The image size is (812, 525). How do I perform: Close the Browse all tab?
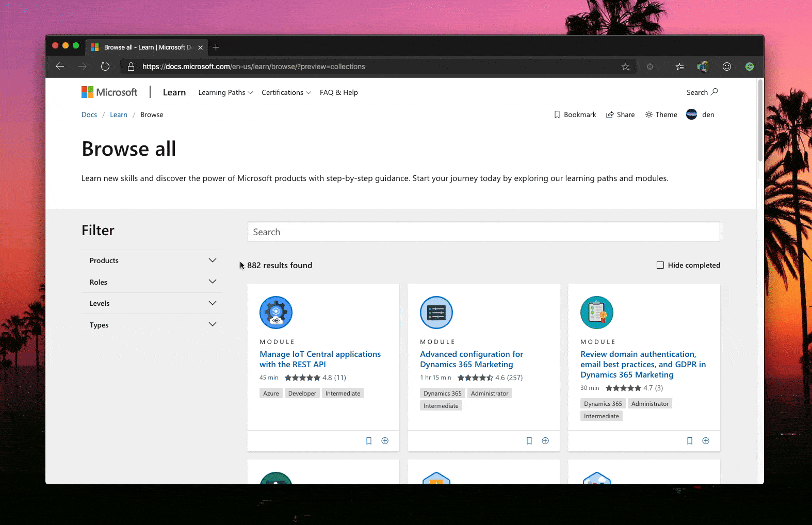pos(201,47)
